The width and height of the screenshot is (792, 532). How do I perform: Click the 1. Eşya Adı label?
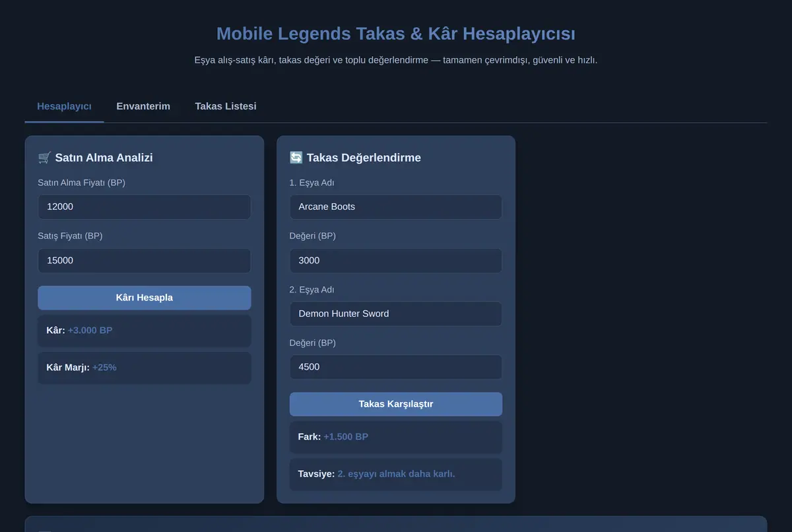(312, 183)
